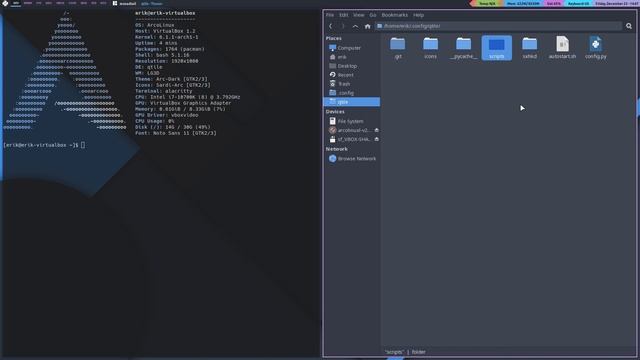Select the config.py Python file
Viewport: 640px width, 360px height.
point(596,48)
